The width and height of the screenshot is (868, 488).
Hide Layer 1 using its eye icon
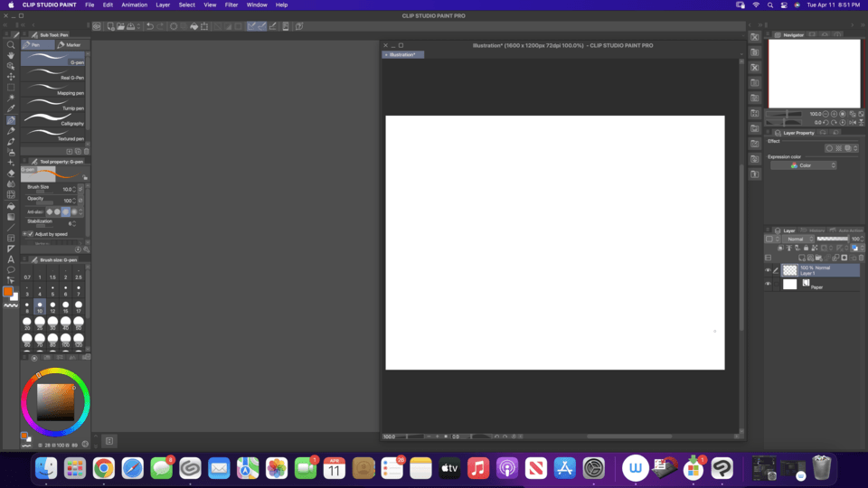click(x=768, y=270)
